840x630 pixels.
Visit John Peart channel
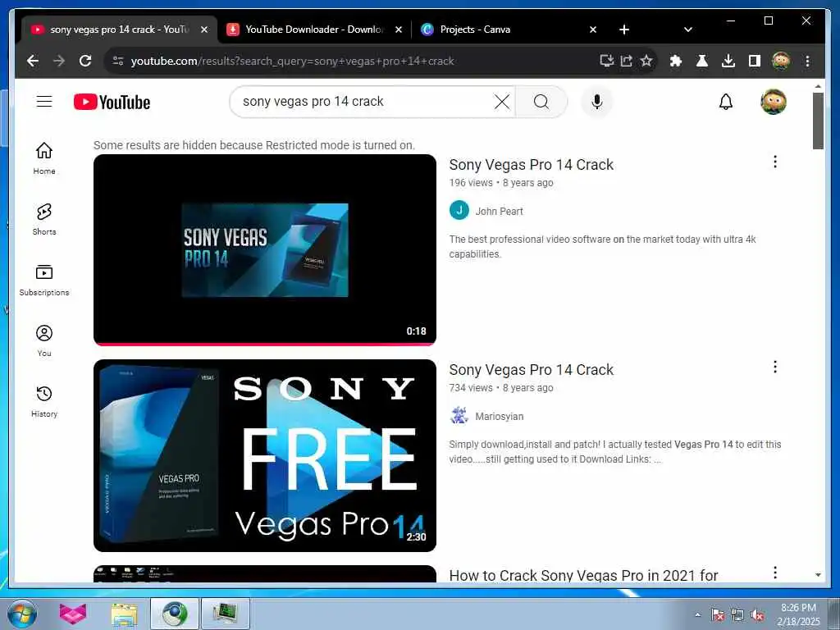[x=499, y=211]
